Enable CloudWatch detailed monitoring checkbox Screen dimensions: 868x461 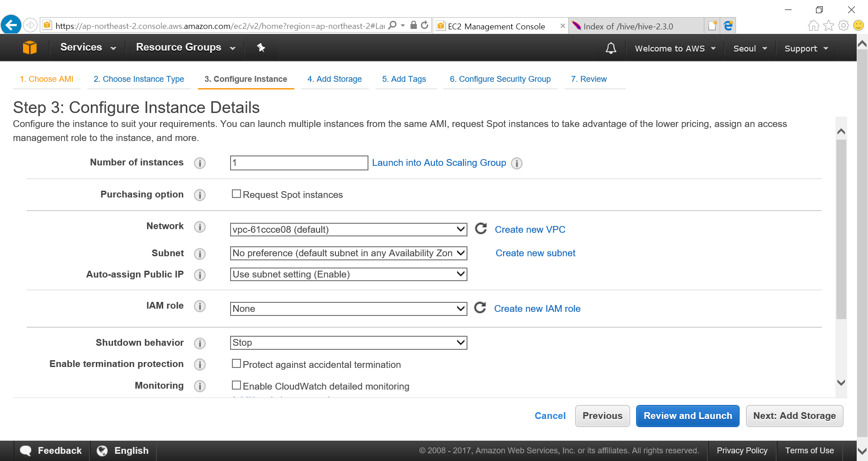pyautogui.click(x=236, y=385)
